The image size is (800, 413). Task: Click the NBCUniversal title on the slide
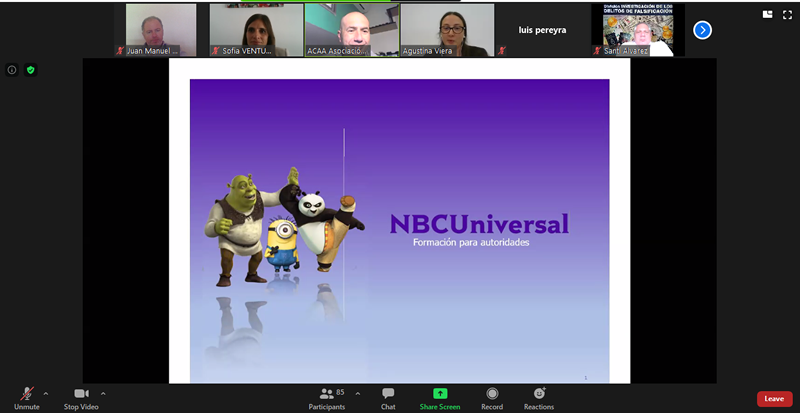click(479, 224)
